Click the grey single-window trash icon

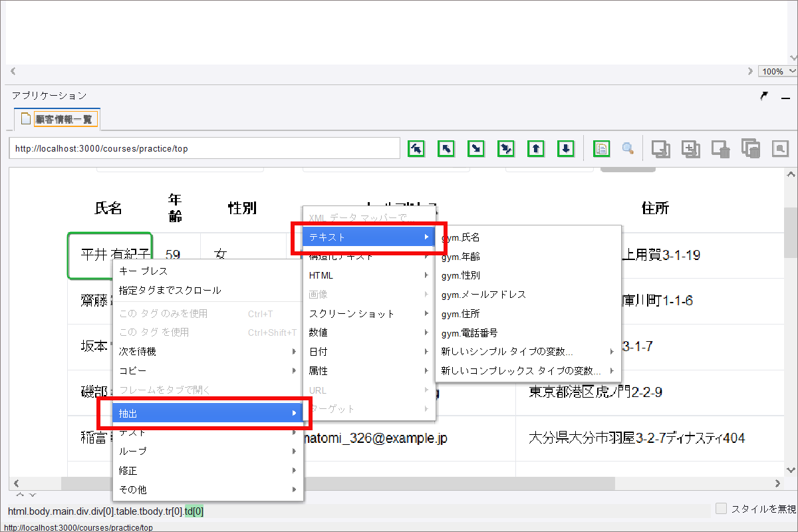[x=721, y=149]
